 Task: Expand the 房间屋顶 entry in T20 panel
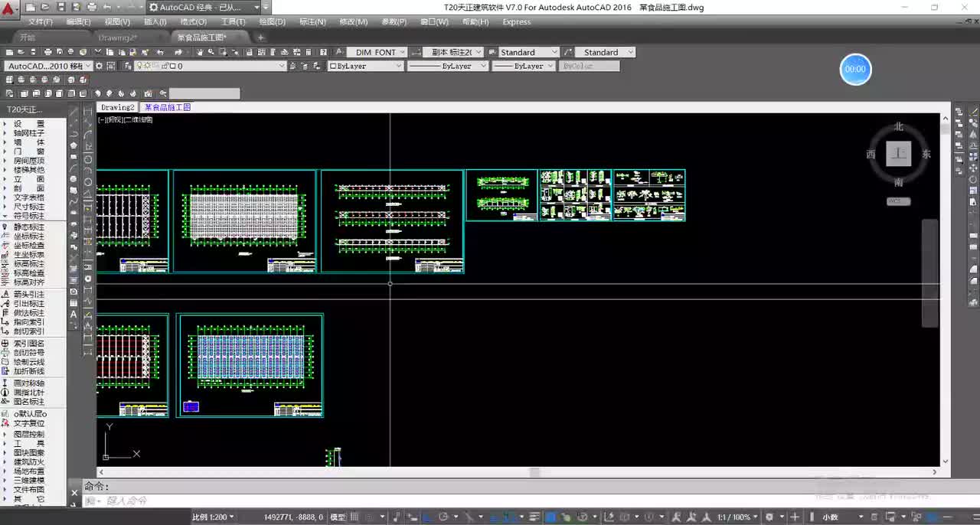[29, 161]
